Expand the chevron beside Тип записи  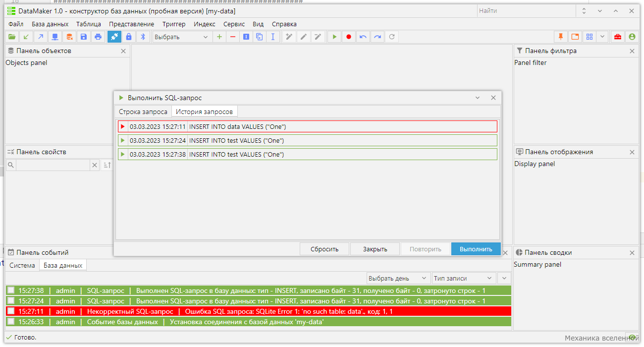504,278
